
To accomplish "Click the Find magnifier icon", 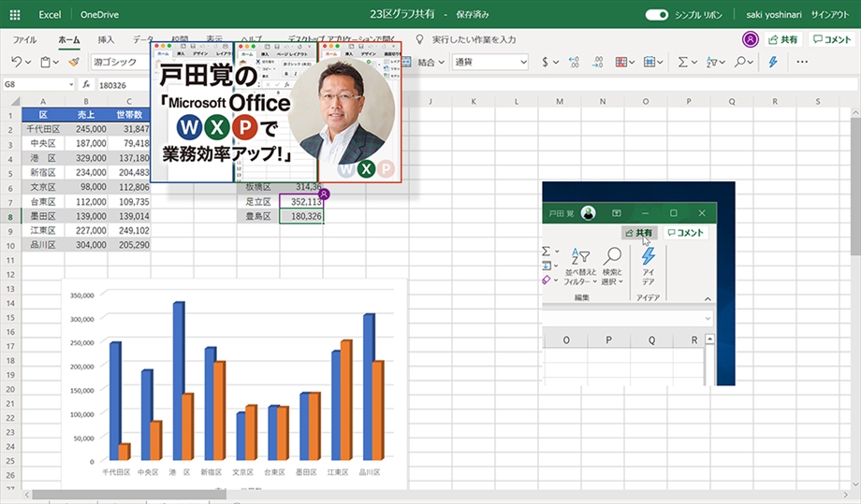I will point(739,62).
